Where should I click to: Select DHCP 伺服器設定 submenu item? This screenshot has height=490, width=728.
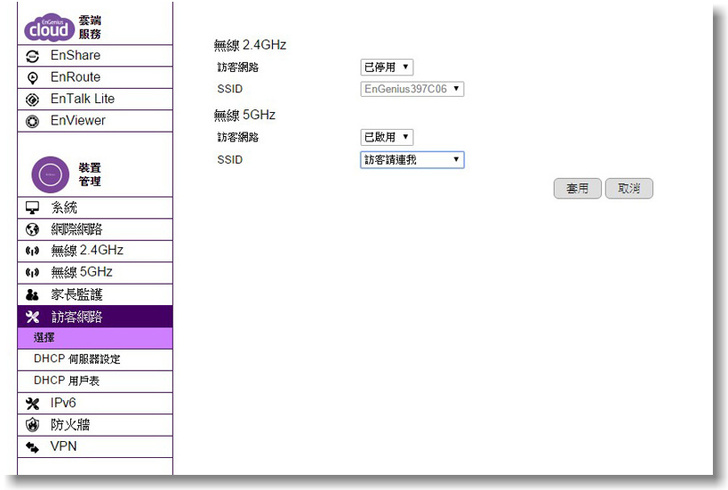coord(77,359)
